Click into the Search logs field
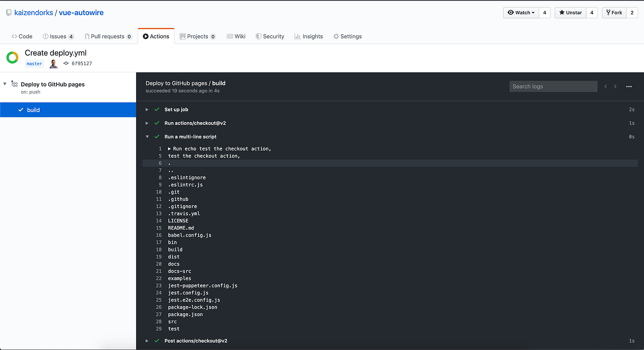This screenshot has height=350, width=644. pyautogui.click(x=553, y=86)
